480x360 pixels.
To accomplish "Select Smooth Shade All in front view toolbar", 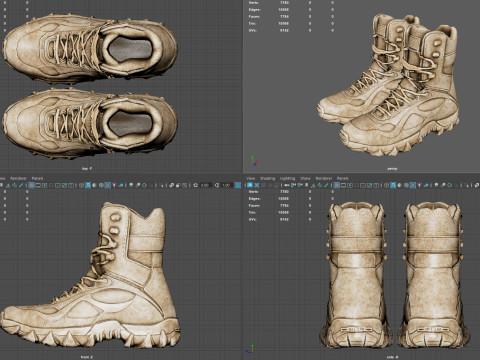I will tap(88, 185).
